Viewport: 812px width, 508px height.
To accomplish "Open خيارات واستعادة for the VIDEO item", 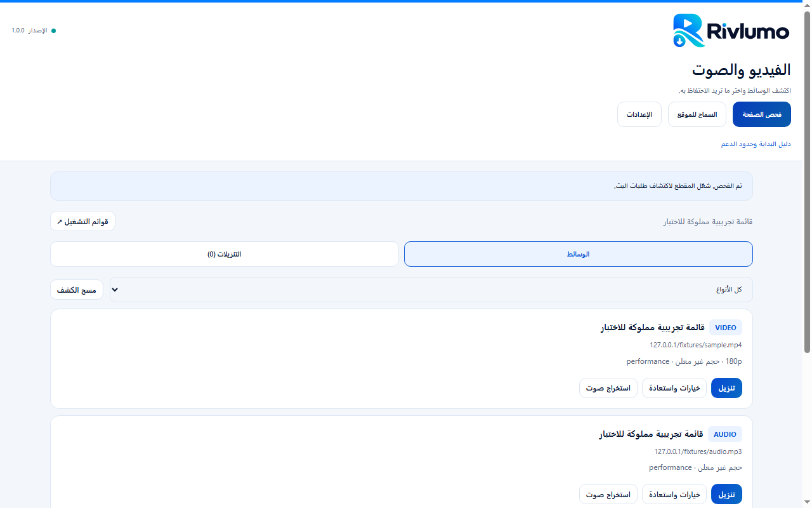I will click(x=674, y=388).
